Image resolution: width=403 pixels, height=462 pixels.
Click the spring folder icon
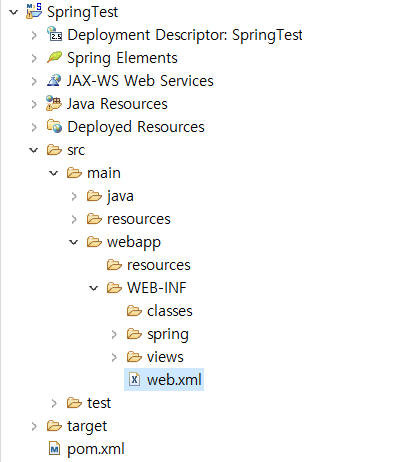pyautogui.click(x=134, y=334)
